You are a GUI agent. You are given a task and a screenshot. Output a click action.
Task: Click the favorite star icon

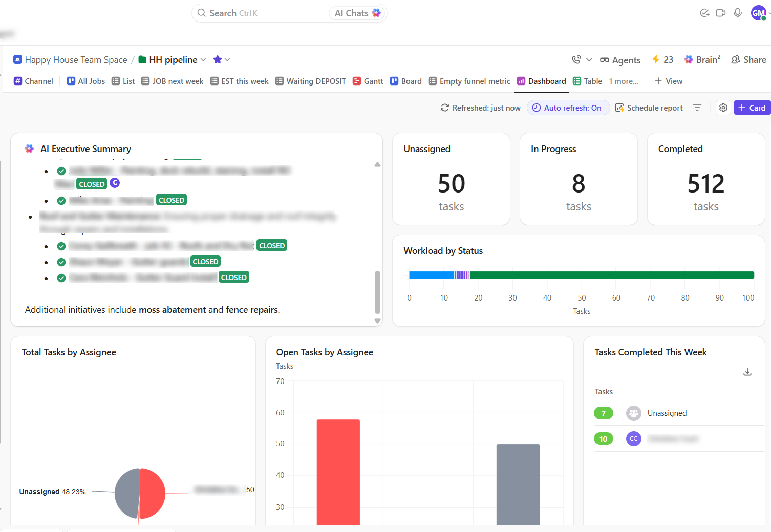coord(218,60)
